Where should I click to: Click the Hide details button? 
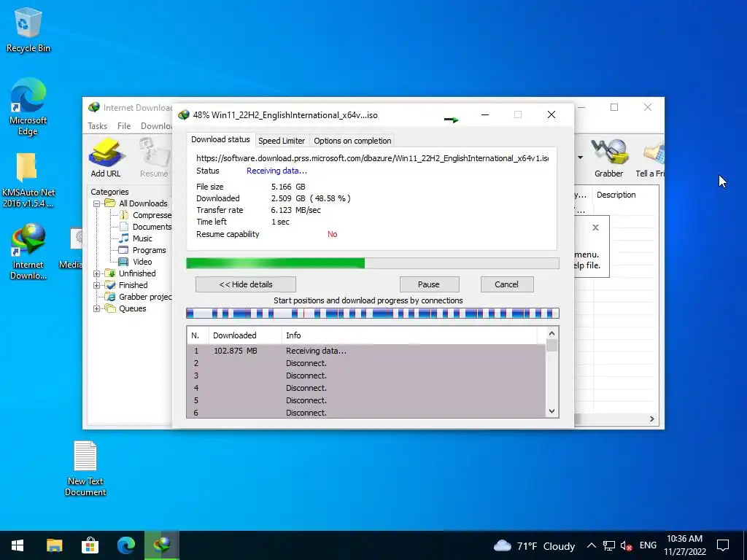click(x=246, y=284)
